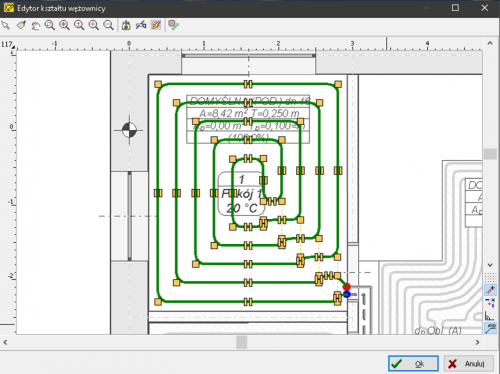Click the blue line cutting tool icon
The width and height of the screenshot is (500, 374).
(141, 25)
